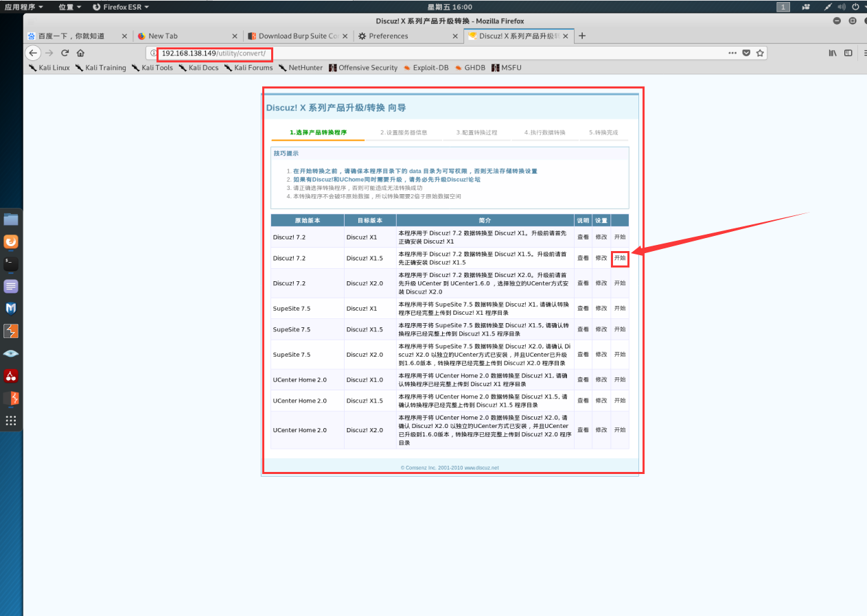
Task: Open the text editor dock icon
Action: 11,286
